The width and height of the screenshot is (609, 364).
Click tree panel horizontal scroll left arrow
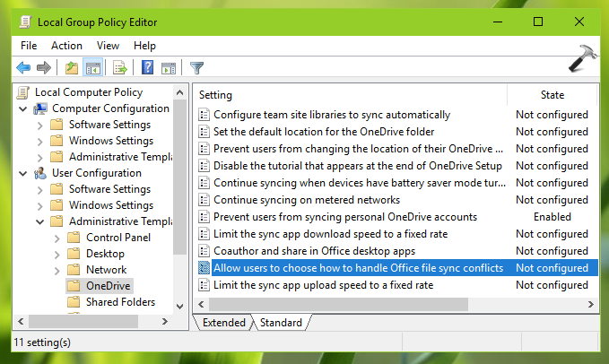[21, 321]
